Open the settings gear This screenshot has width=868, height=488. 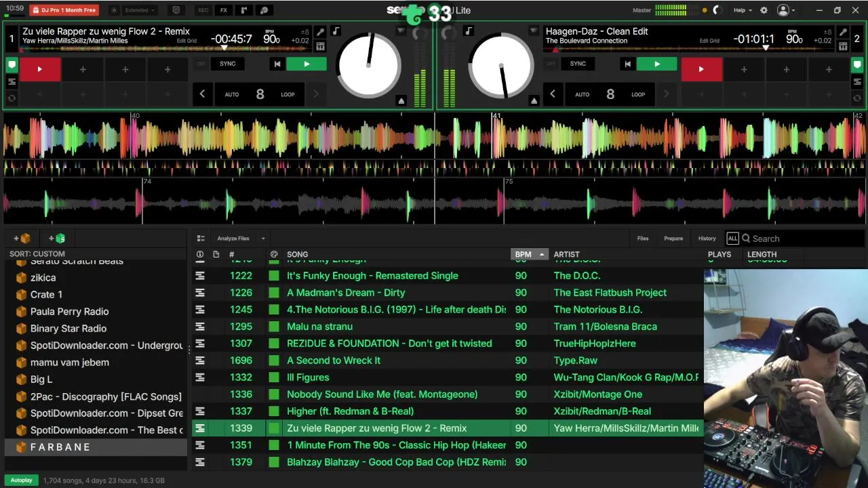[764, 10]
